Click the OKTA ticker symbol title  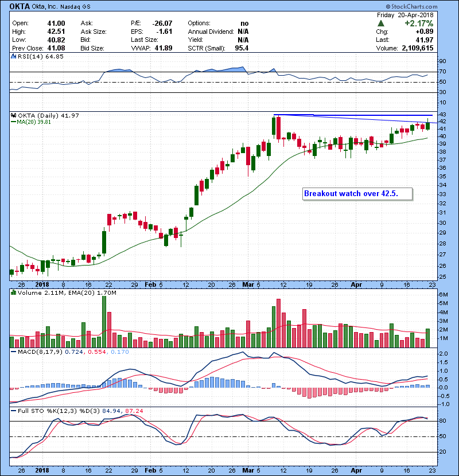20,6
